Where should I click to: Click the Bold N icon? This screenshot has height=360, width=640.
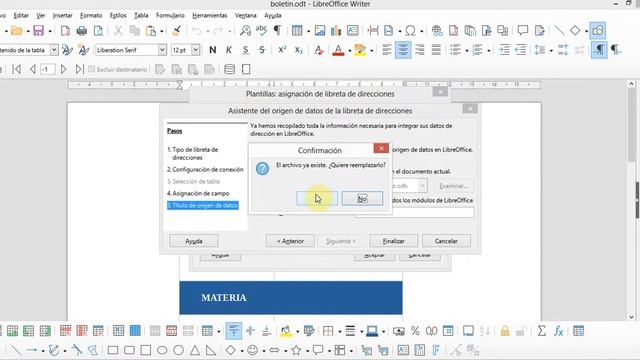coord(212,50)
